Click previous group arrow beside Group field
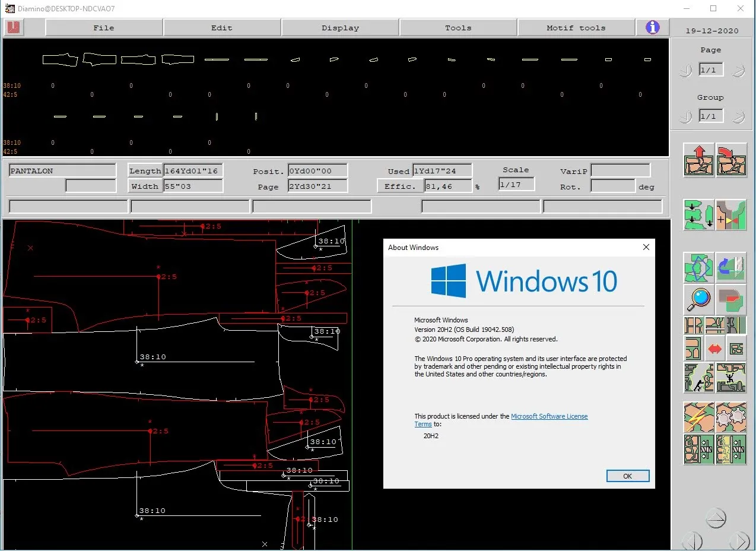 pos(685,117)
